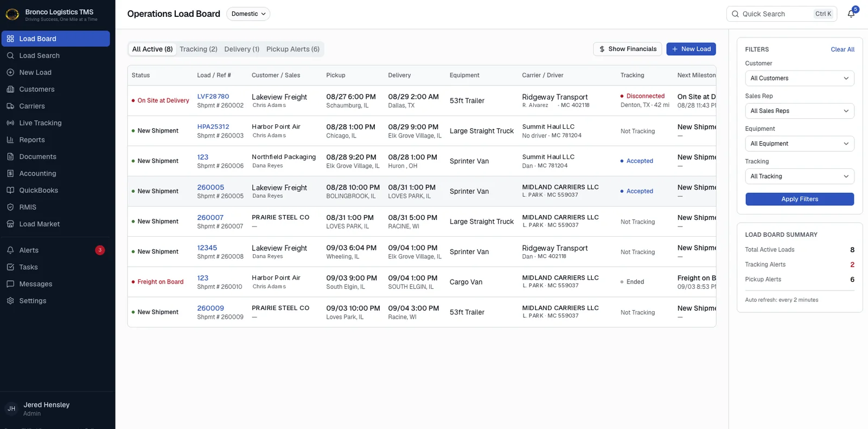Click the Pickup Alerts summary row
The width and height of the screenshot is (868, 429).
pos(800,279)
